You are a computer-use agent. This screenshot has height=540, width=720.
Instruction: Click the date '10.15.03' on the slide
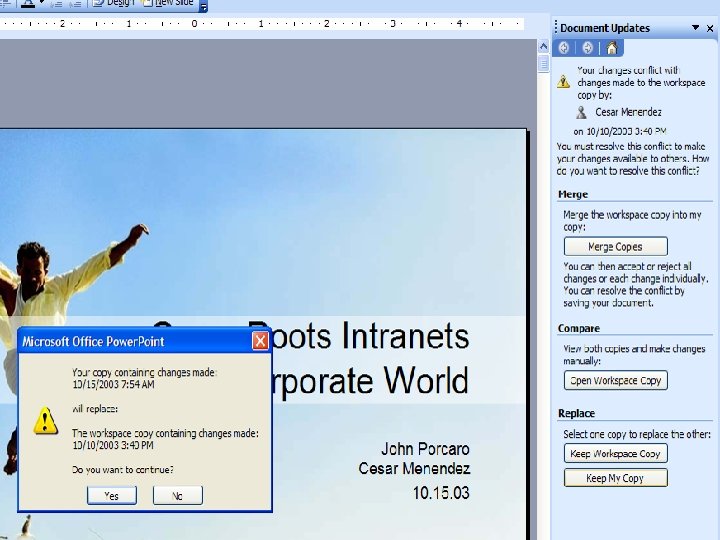coord(441,493)
